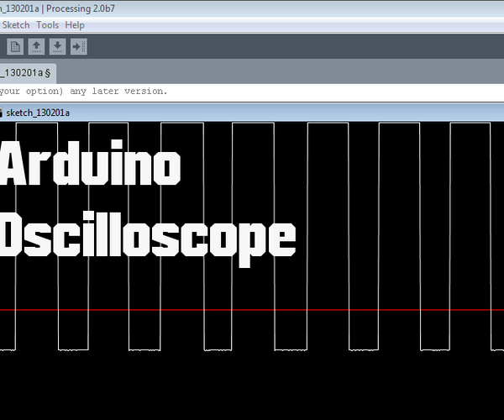The width and height of the screenshot is (504, 420).
Task: Click the New sketch toolbar icon
Action: 15,47
